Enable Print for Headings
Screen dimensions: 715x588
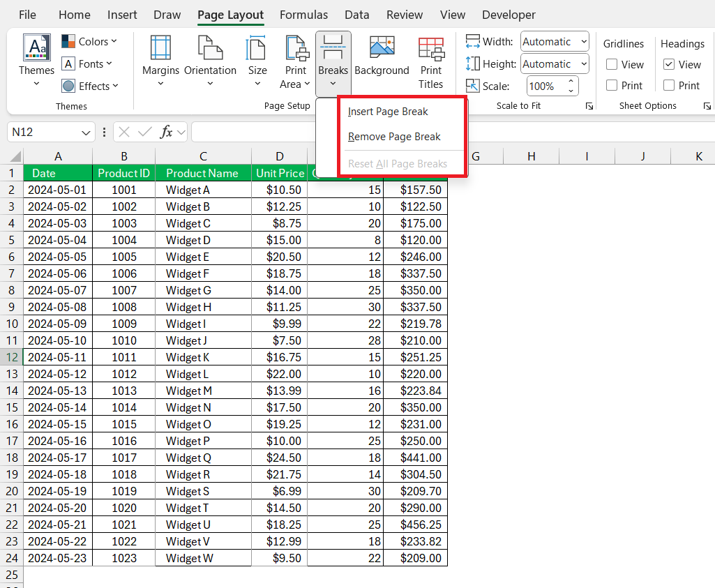click(x=670, y=85)
